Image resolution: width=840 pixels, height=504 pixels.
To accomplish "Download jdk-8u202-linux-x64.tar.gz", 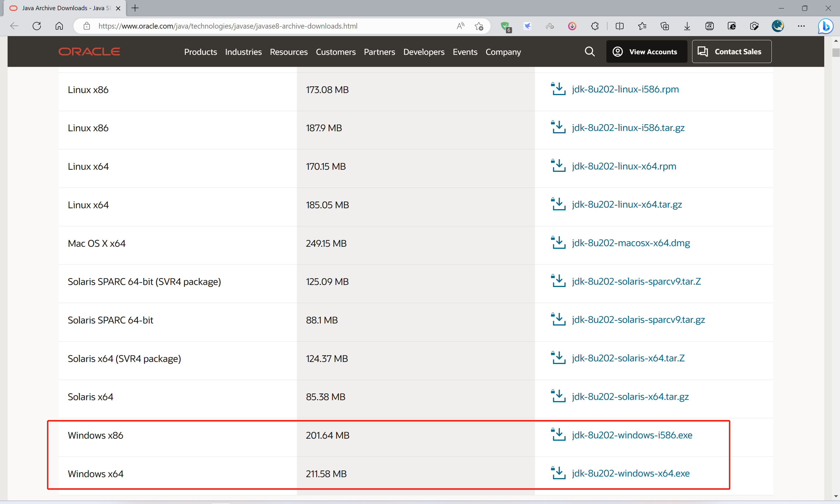I will (626, 204).
